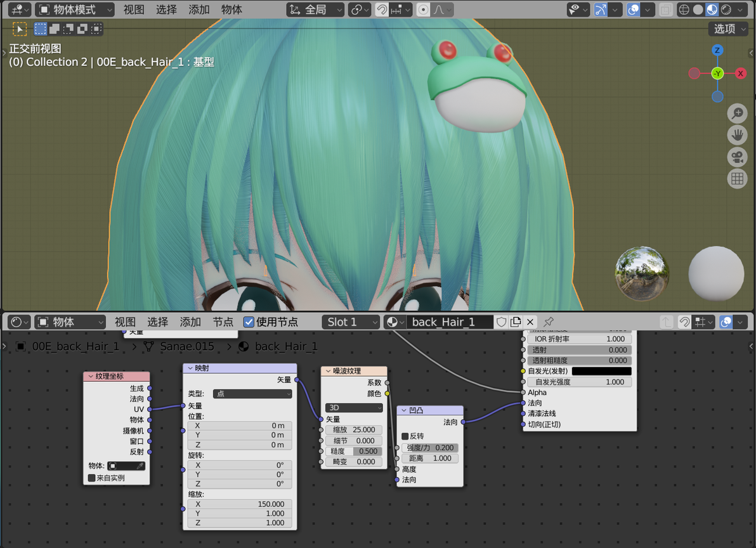Click the 糙度 0.500 slider
The height and width of the screenshot is (548, 756).
pyautogui.click(x=354, y=452)
